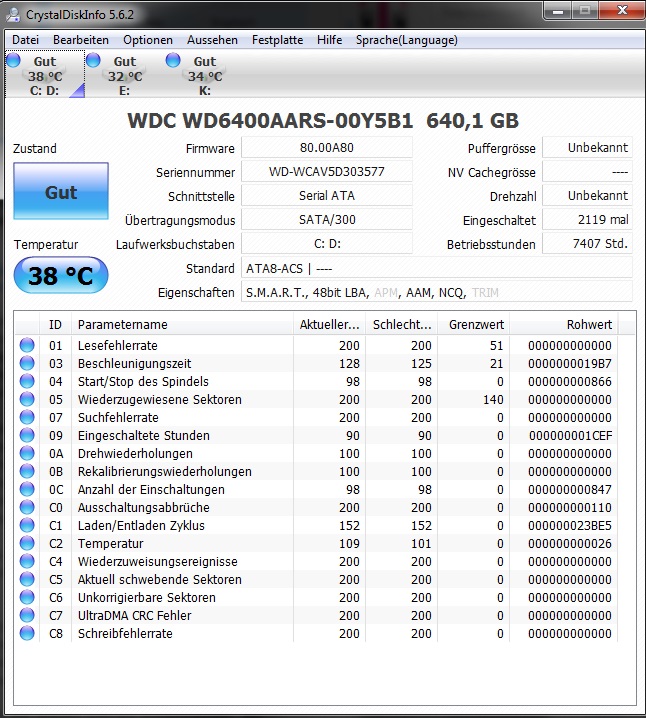This screenshot has height=718, width=646.
Task: Click the blue health orb of disk K:
Action: pos(173,60)
